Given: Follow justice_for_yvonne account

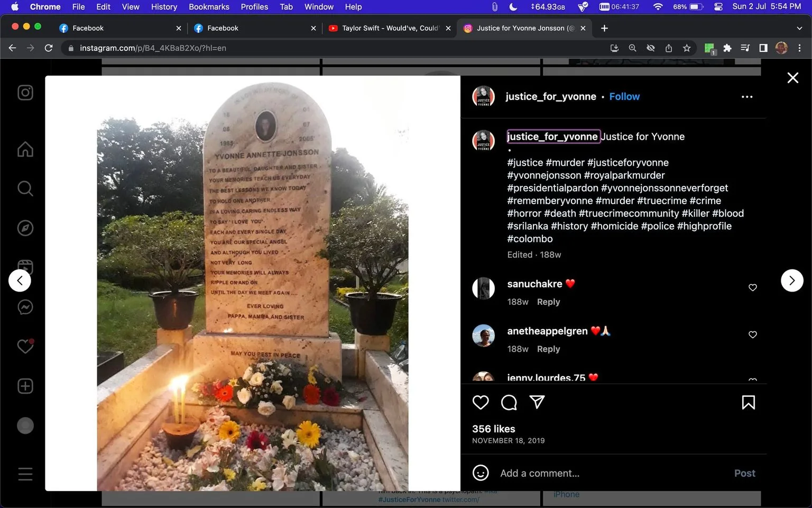Looking at the screenshot, I should [x=624, y=96].
